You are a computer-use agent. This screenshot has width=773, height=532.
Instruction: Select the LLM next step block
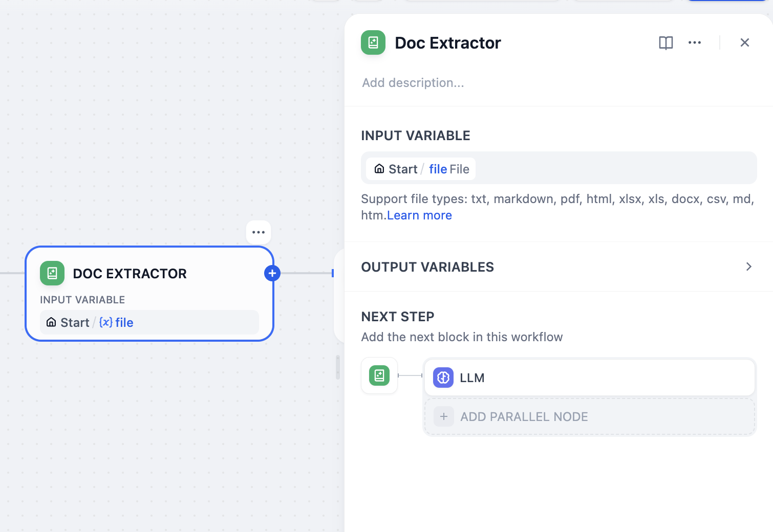[589, 378]
